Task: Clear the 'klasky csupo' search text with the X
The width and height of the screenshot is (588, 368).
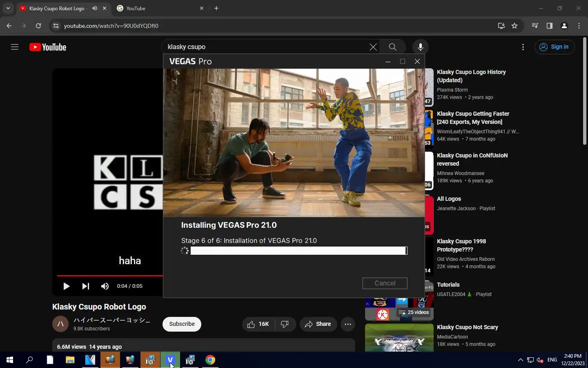Action: 373,47
